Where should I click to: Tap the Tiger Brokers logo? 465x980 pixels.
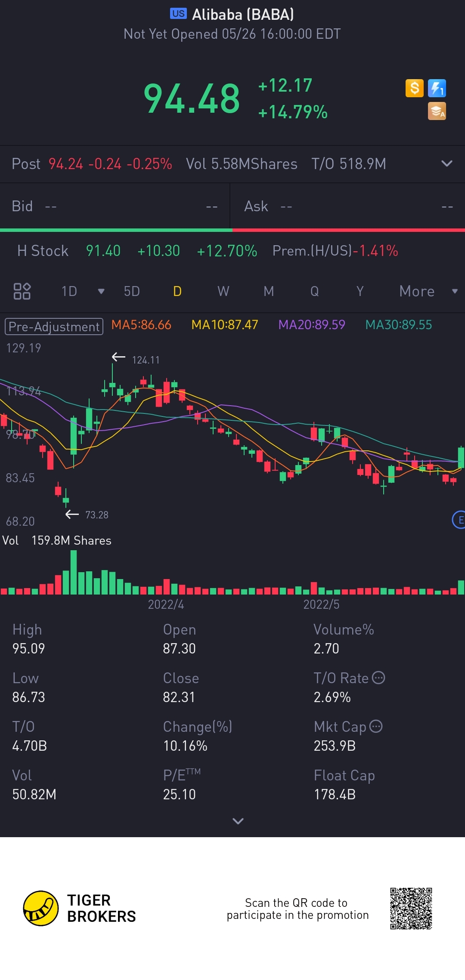click(x=80, y=908)
